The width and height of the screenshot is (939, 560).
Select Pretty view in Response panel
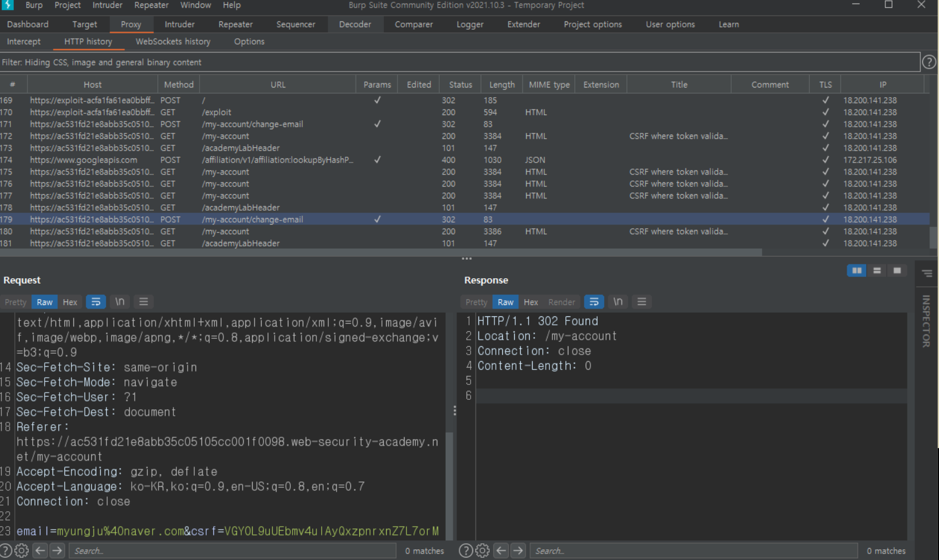click(476, 302)
